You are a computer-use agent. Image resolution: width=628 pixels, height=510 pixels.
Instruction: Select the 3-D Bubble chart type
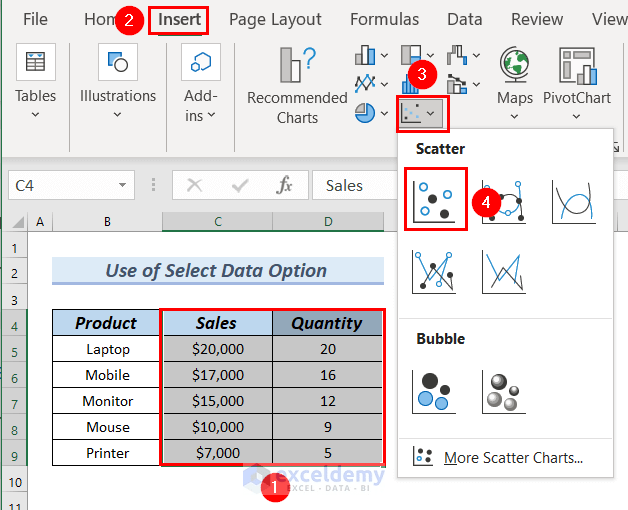pyautogui.click(x=504, y=391)
